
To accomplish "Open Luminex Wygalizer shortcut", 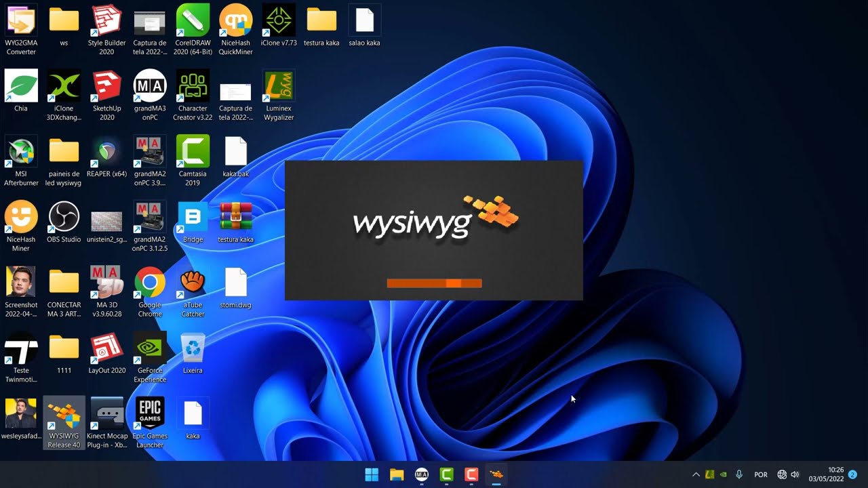I will tap(279, 96).
